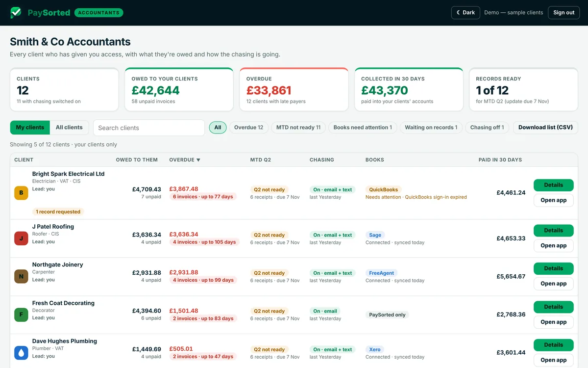Click the PaySorted checkmark logo icon
Viewport: 588px width, 368px height.
16,13
